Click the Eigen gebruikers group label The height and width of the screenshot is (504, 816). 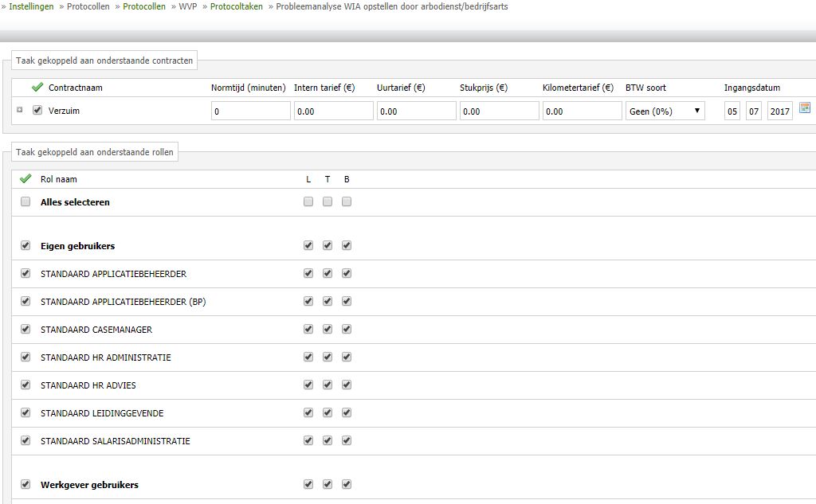point(77,246)
